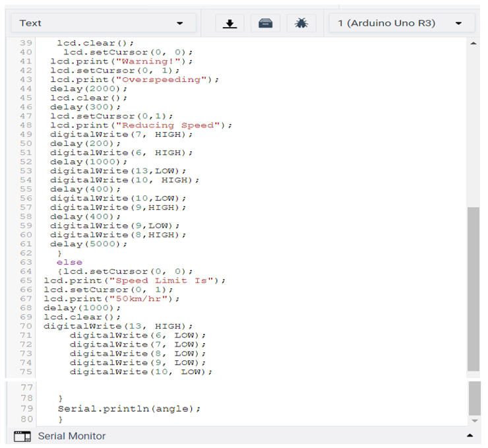Click digitalWrite(6, LOW) on line 71
Screen dimensions: 488x448
(138, 335)
